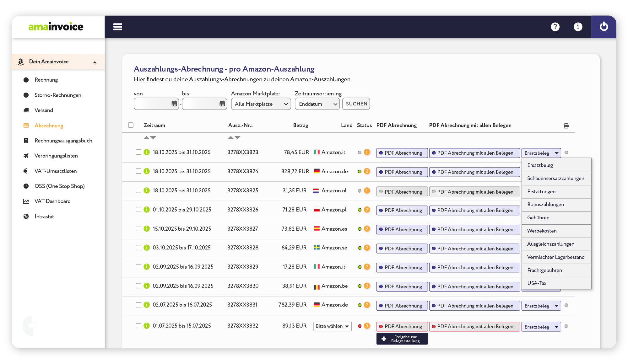The image size is (628, 364).
Task: Click the power logout icon
Action: click(x=604, y=27)
